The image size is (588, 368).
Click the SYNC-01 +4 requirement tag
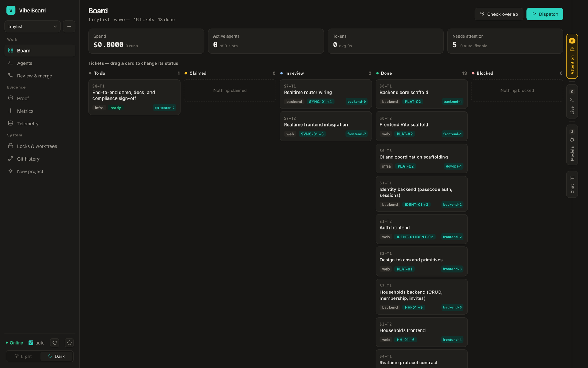point(320,102)
